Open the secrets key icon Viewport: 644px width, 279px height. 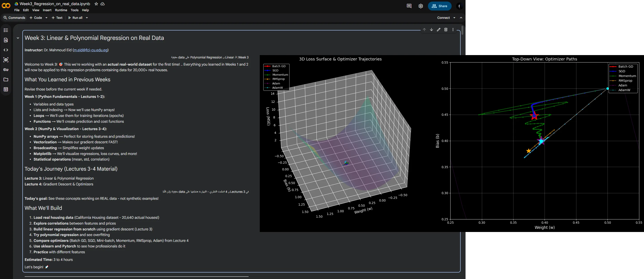coord(6,70)
